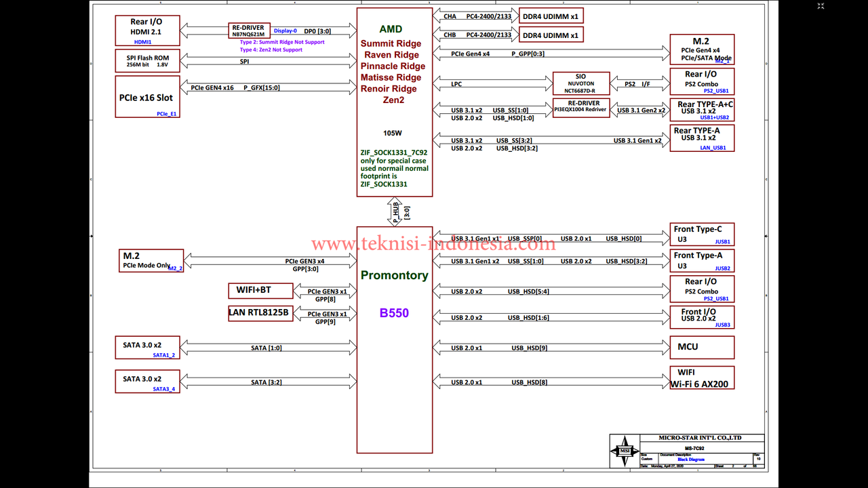
Task: Click the P_GFX[15:0] signal label
Action: [262, 87]
